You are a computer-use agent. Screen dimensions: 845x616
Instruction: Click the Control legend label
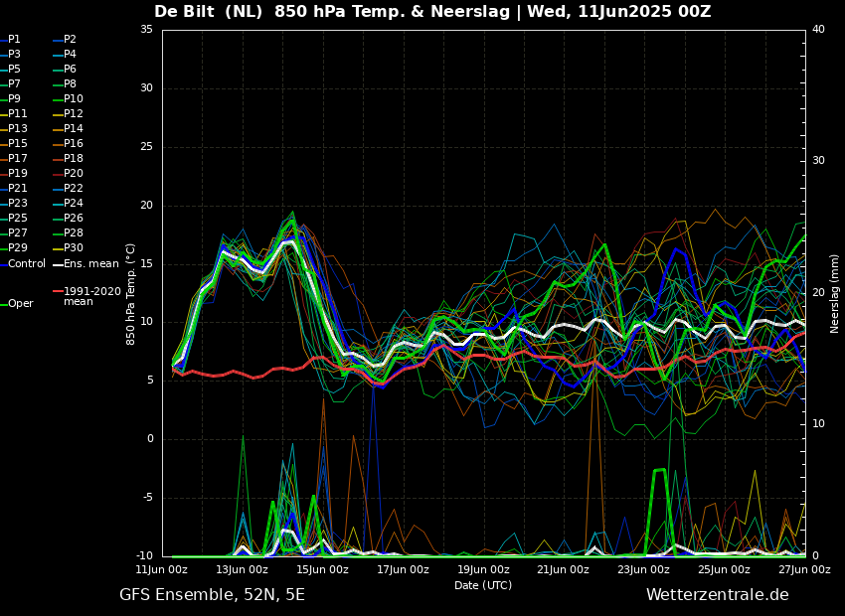coord(27,264)
